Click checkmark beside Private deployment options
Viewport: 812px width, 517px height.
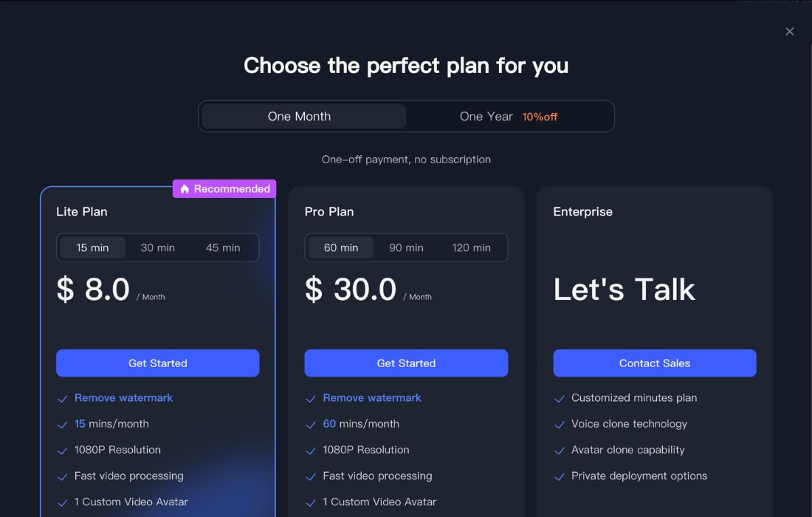point(560,477)
